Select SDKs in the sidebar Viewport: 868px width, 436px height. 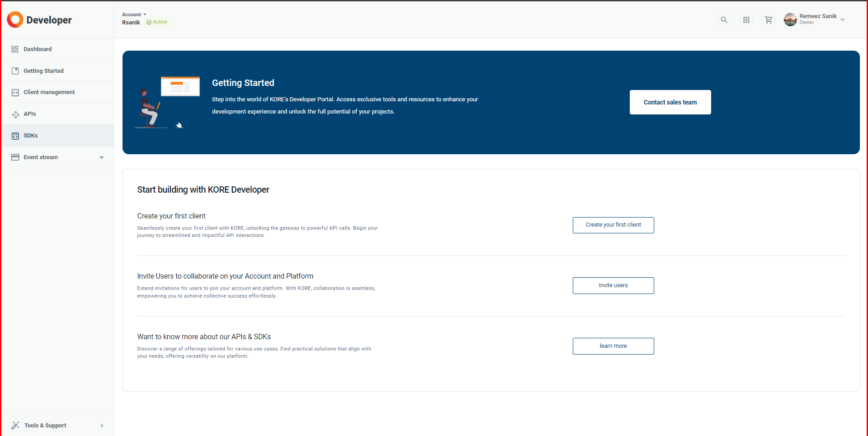point(31,136)
